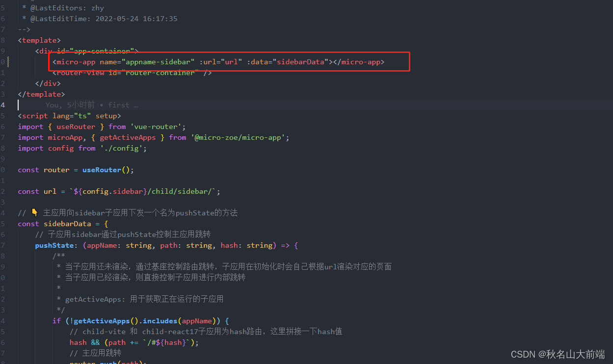Click the pointing-finger emoji in the comment
Screen dimensions: 613x364
34,212
